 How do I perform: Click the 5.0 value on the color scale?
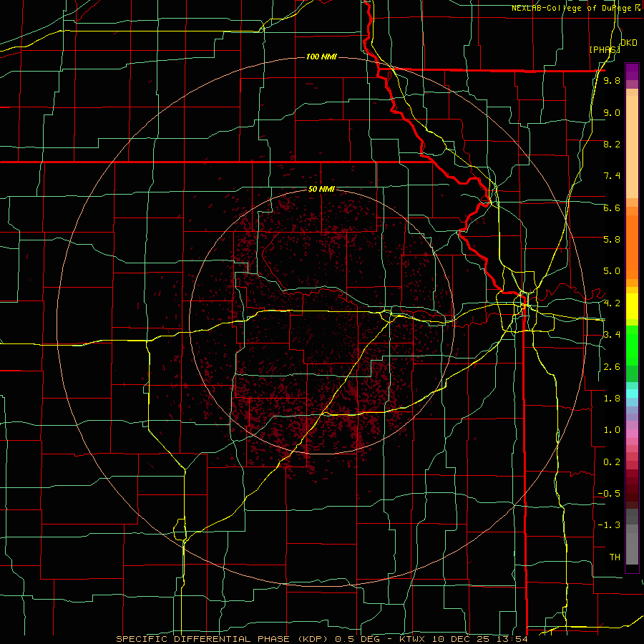pos(612,271)
